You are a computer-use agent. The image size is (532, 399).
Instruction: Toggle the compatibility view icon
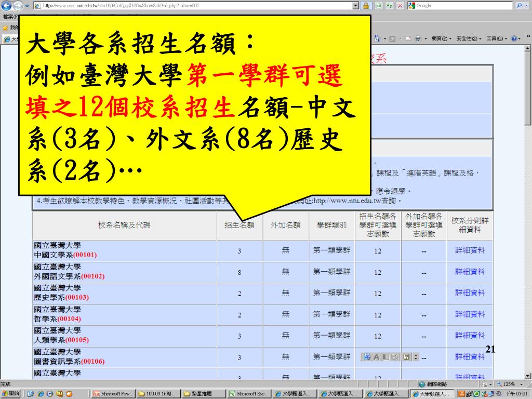[x=379, y=6]
